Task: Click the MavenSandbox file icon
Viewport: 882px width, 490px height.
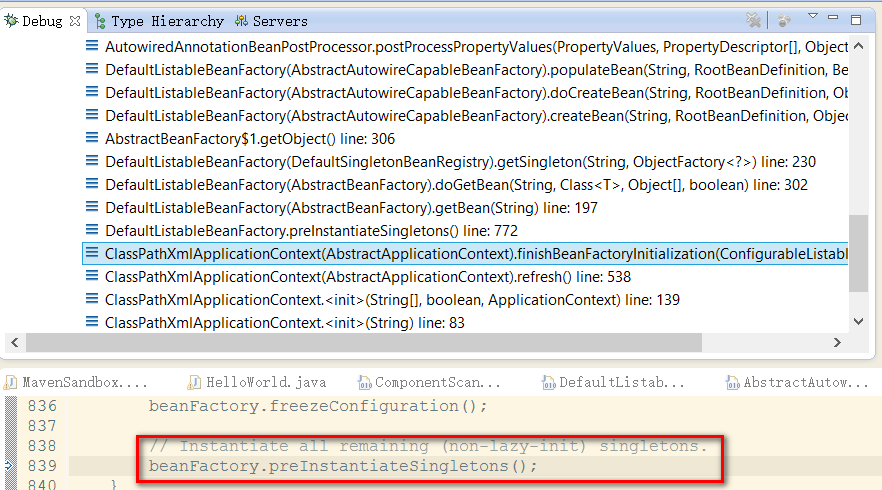Action: [x=10, y=383]
